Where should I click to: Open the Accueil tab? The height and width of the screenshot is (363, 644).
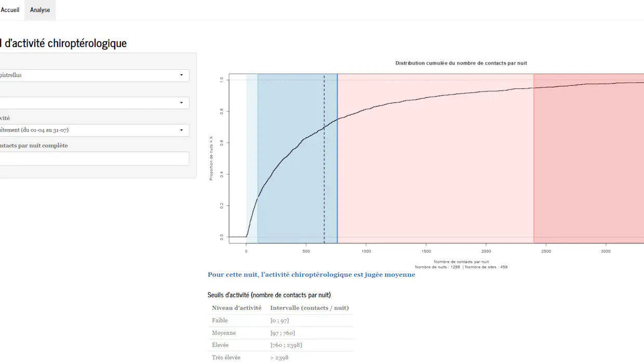pos(10,10)
